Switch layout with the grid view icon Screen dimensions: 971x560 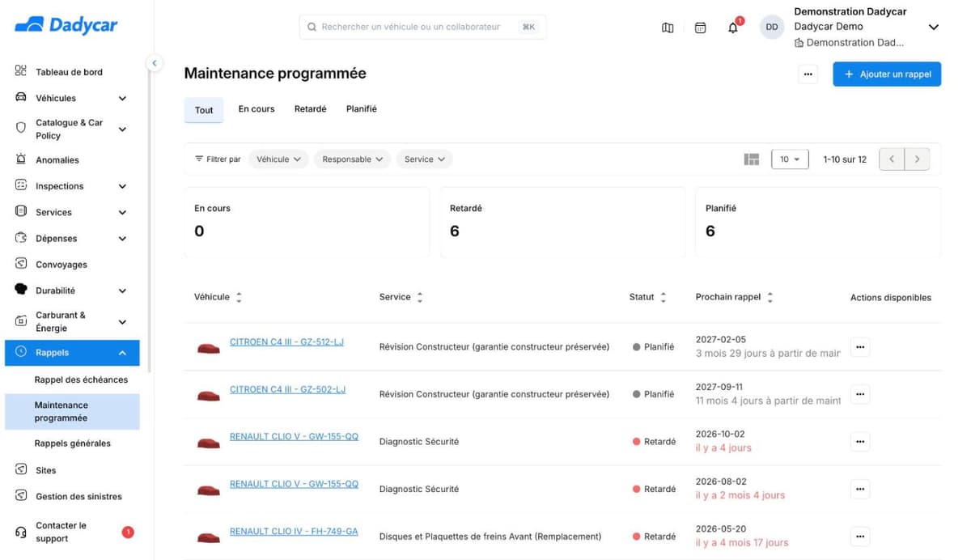click(x=752, y=159)
